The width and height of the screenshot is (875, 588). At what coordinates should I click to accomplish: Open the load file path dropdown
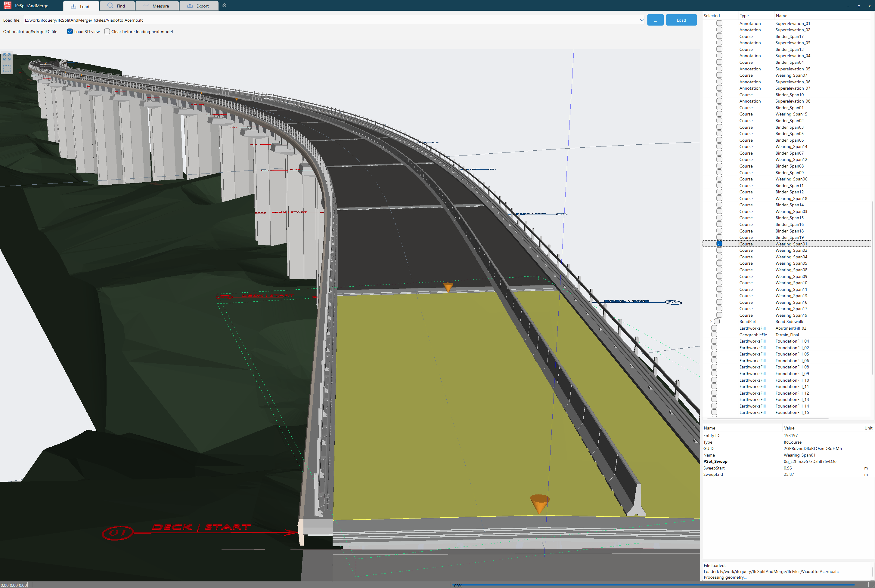[642, 20]
